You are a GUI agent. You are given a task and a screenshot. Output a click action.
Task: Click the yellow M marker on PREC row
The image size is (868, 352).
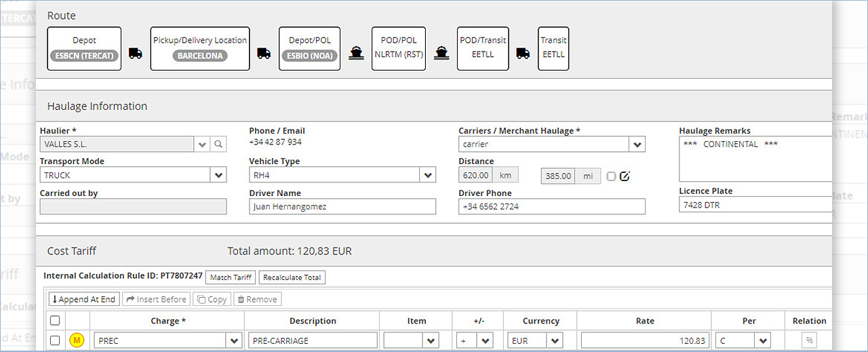tap(77, 340)
